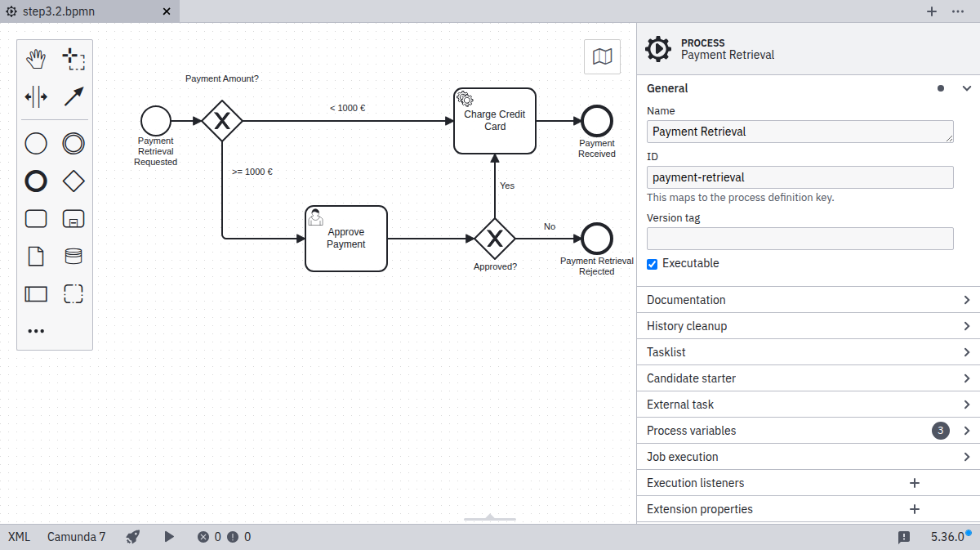The height and width of the screenshot is (550, 980).
Task: Activate the global connect arrow tool
Action: point(73,96)
